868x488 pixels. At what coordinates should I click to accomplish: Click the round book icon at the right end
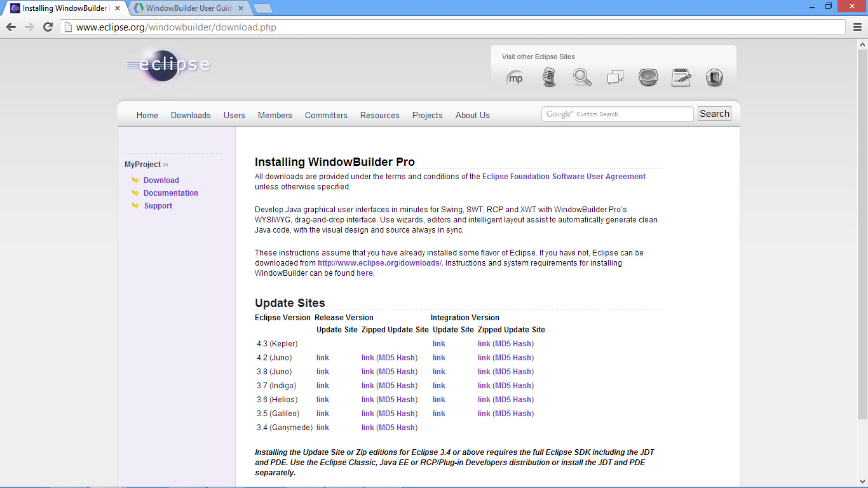(x=714, y=78)
